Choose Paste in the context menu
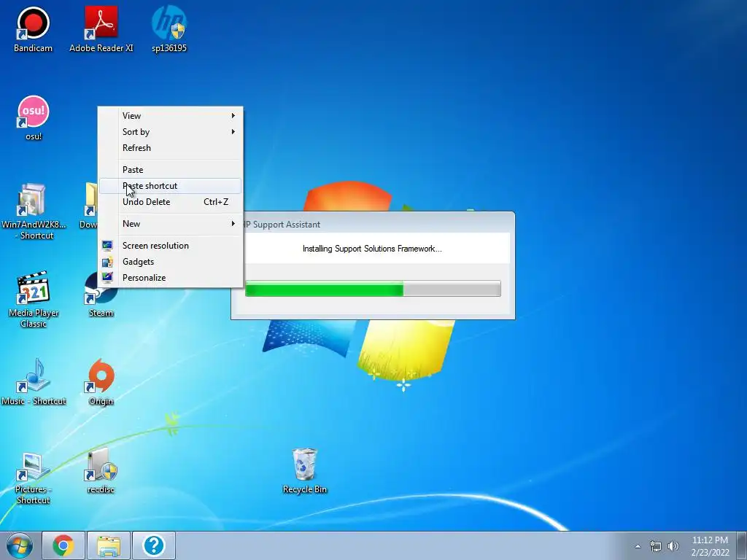 pos(171,170)
